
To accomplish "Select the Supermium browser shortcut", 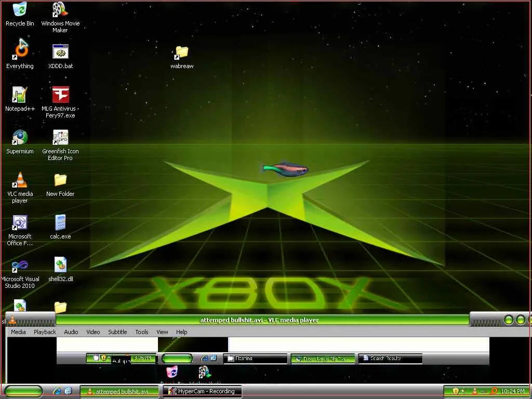I will pos(20,142).
